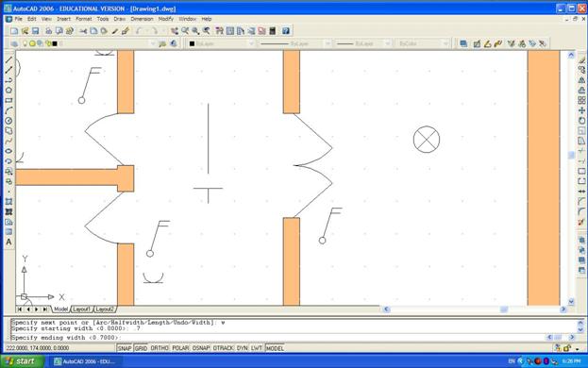Screen dimensions: 588x368
Task: Click the Windows start button
Action: (x=22, y=361)
